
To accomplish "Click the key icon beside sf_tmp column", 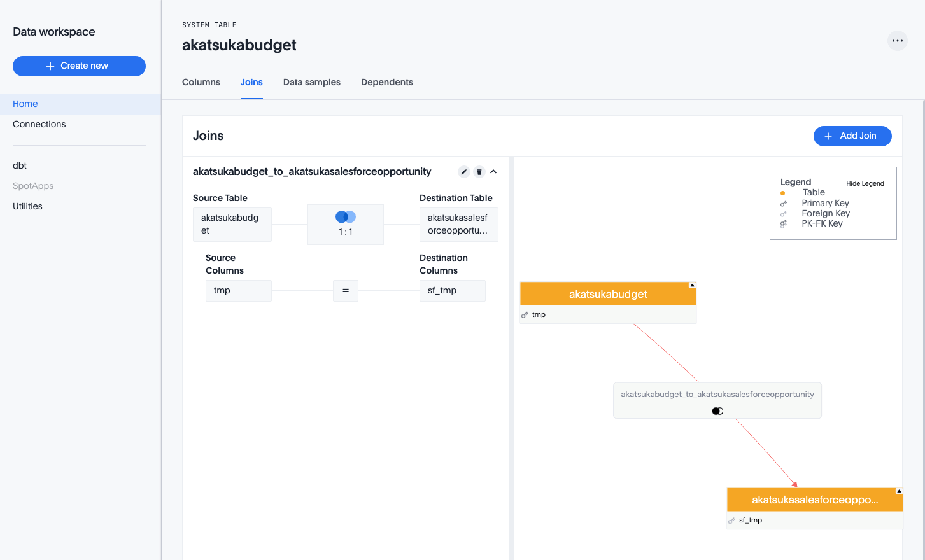I will [x=731, y=521].
